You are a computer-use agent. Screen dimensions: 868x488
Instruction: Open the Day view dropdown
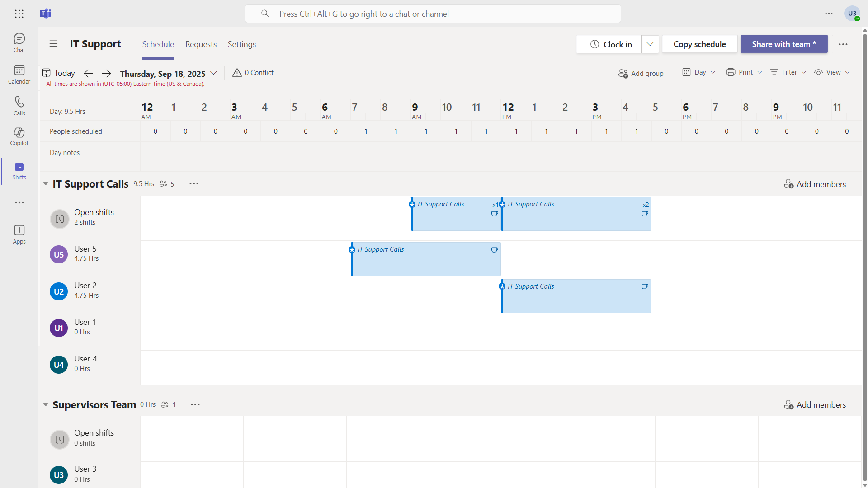(699, 72)
